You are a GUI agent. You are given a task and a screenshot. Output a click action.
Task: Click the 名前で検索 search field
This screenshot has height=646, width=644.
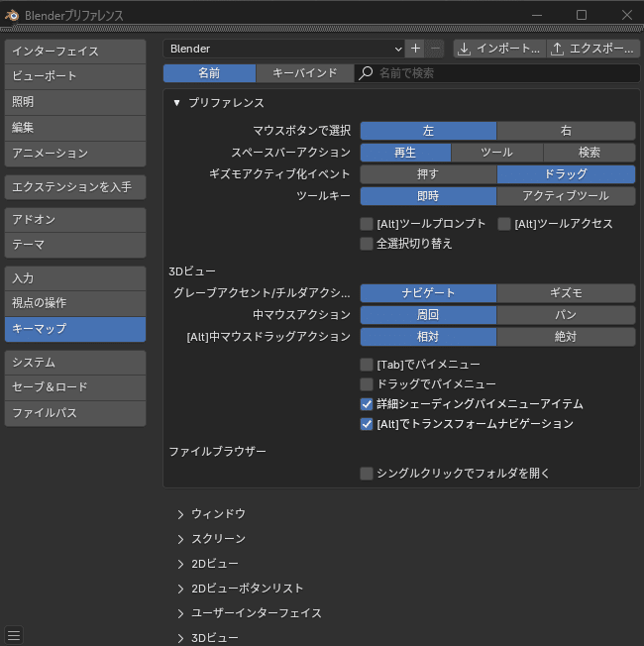pos(505,73)
